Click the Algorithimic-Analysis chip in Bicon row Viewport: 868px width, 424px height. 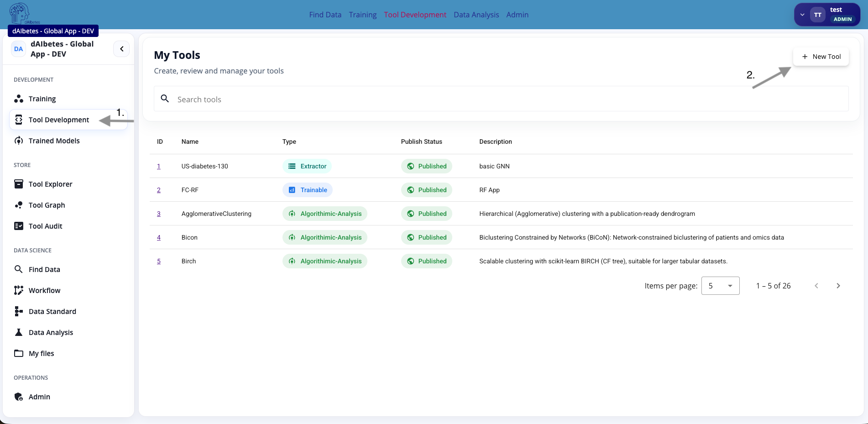pos(325,237)
